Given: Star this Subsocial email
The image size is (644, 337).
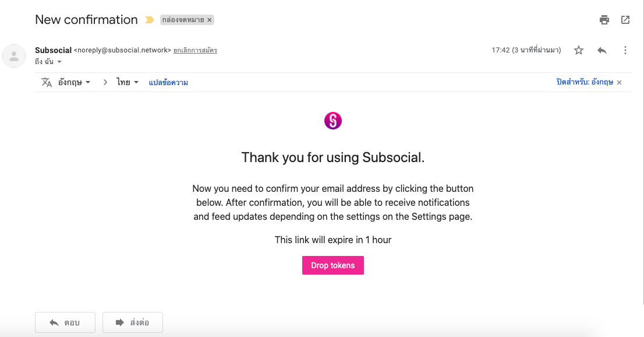Looking at the screenshot, I should pos(579,50).
